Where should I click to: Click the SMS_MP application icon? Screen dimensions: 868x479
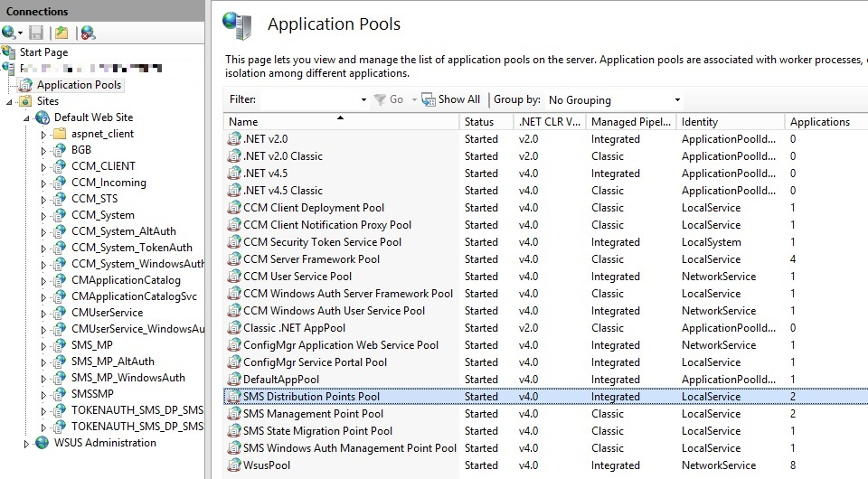(x=60, y=345)
